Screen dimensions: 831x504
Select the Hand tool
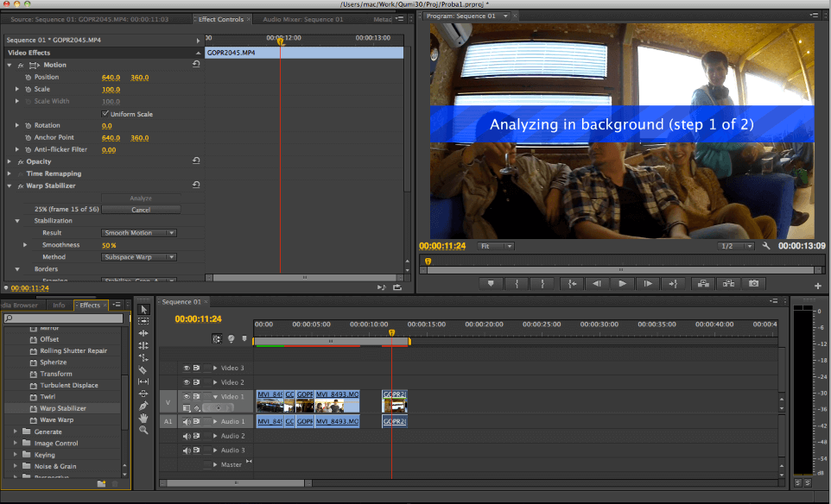click(x=143, y=419)
